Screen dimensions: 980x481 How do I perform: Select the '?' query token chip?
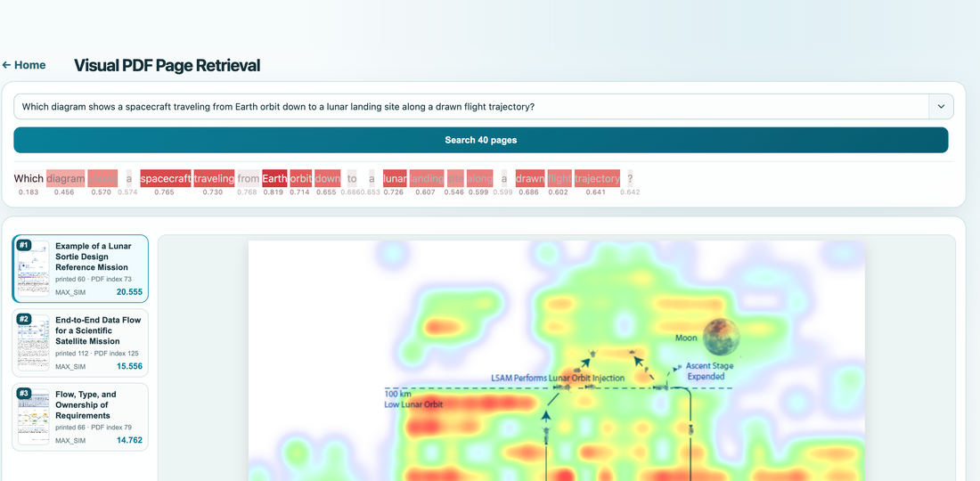pyautogui.click(x=630, y=179)
